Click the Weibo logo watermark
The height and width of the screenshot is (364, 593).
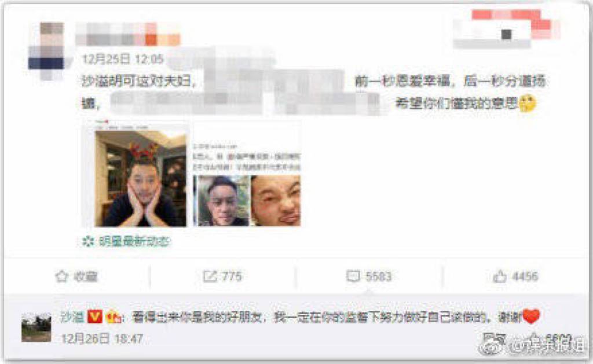point(492,345)
